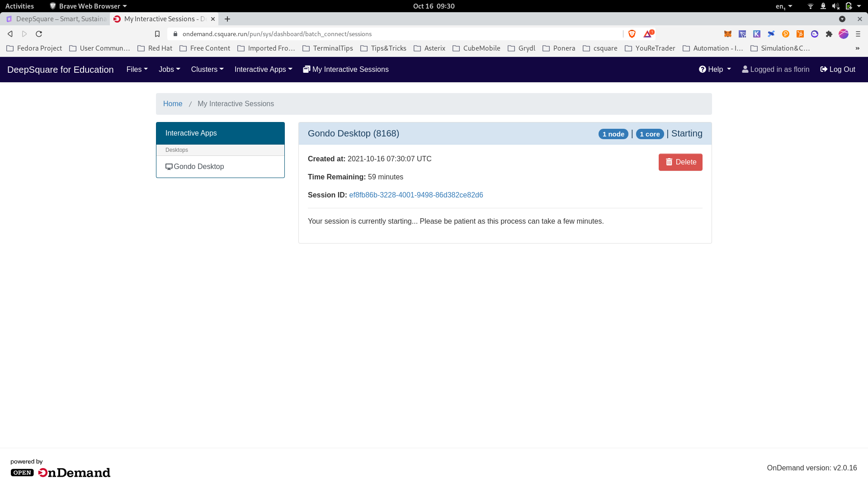The width and height of the screenshot is (868, 488).
Task: Click the Brave Rewards triangle icon
Action: click(x=648, y=34)
